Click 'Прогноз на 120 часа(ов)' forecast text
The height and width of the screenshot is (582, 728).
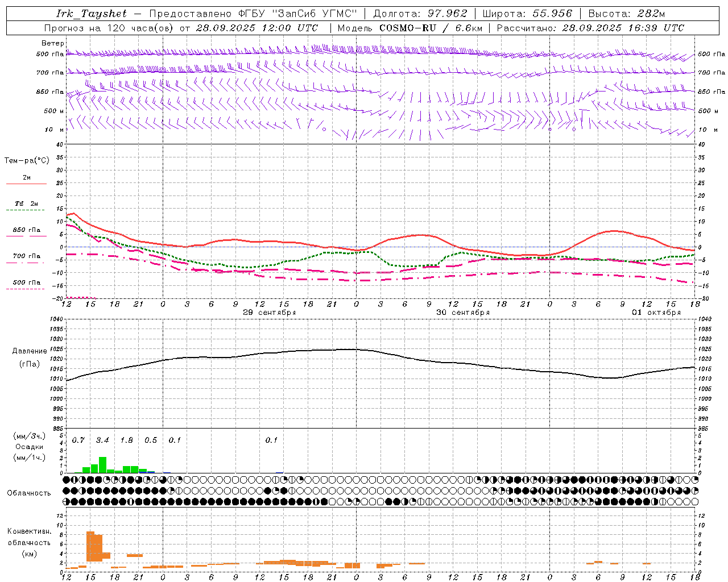coord(109,28)
